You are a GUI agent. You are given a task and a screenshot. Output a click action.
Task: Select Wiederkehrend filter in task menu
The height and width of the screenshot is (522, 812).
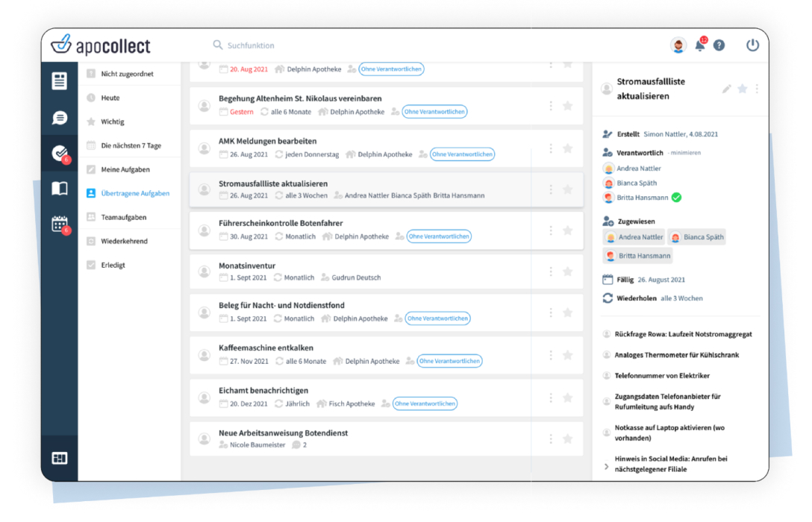pyautogui.click(x=124, y=241)
